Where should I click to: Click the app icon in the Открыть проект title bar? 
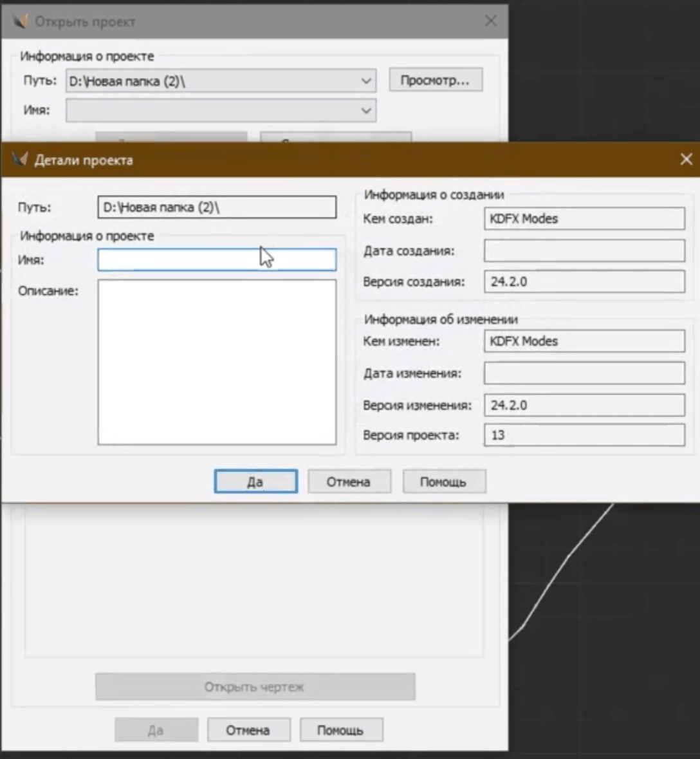19,22
